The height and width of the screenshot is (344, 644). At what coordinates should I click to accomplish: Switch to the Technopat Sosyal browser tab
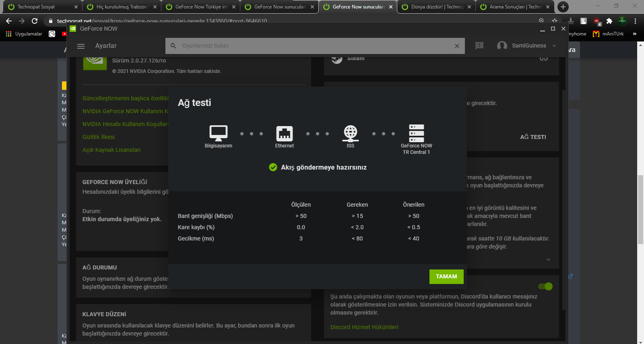41,7
